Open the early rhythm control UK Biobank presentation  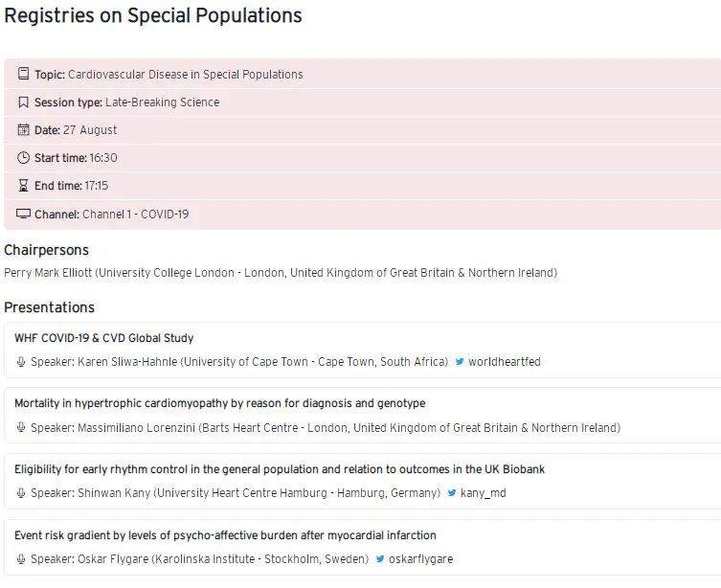(x=280, y=469)
